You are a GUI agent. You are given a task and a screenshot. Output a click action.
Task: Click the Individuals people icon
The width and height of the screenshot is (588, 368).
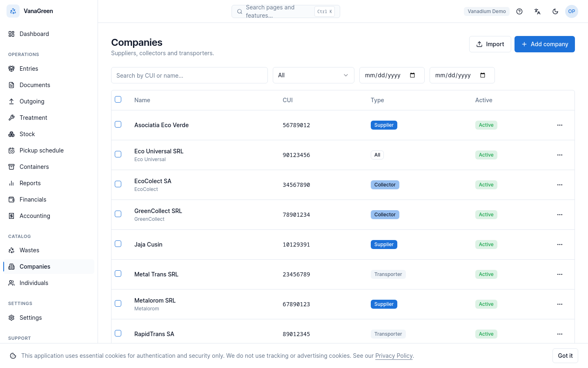11,283
